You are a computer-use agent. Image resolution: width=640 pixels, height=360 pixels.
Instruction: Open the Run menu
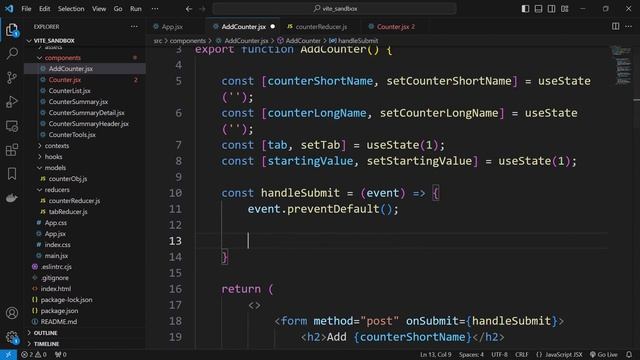tap(136, 9)
